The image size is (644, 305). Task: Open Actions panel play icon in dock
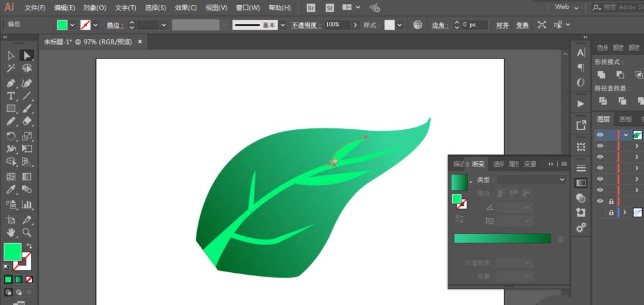[581, 104]
